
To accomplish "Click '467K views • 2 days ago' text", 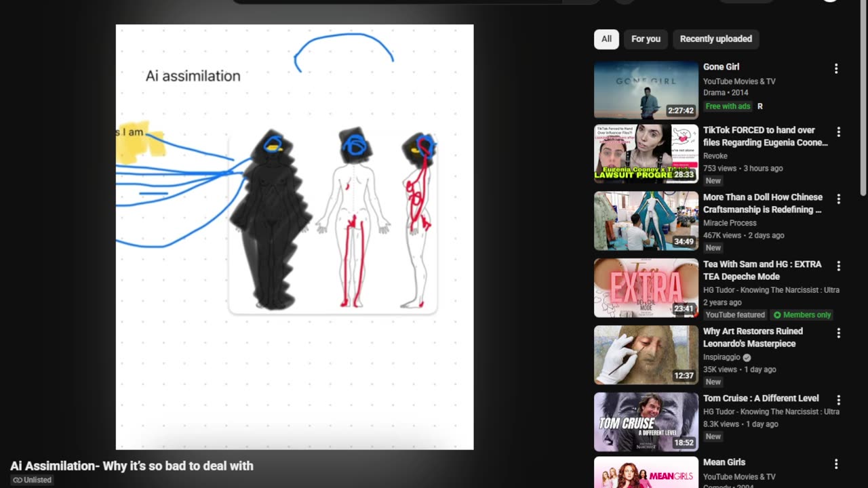I will tap(744, 235).
